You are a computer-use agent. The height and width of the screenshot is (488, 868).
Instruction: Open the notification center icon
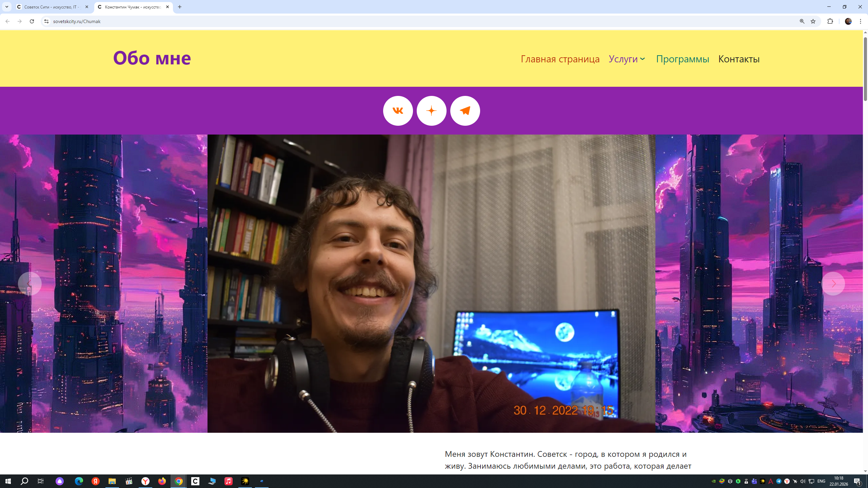(857, 481)
